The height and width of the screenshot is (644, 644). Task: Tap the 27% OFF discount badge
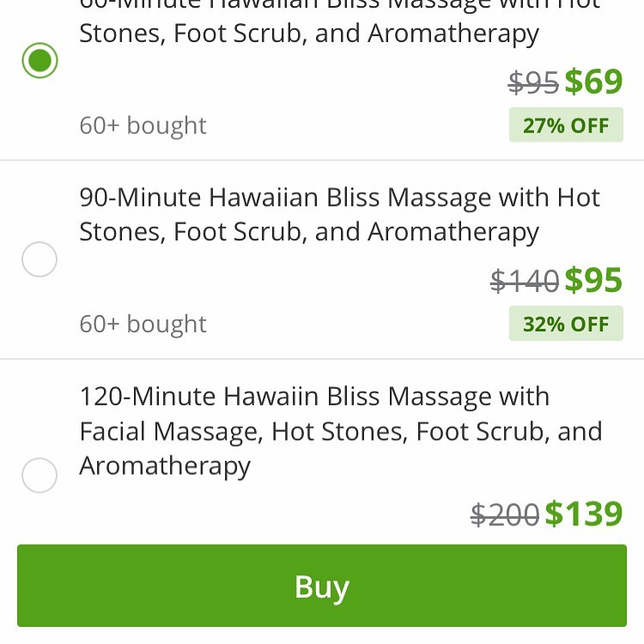(565, 125)
